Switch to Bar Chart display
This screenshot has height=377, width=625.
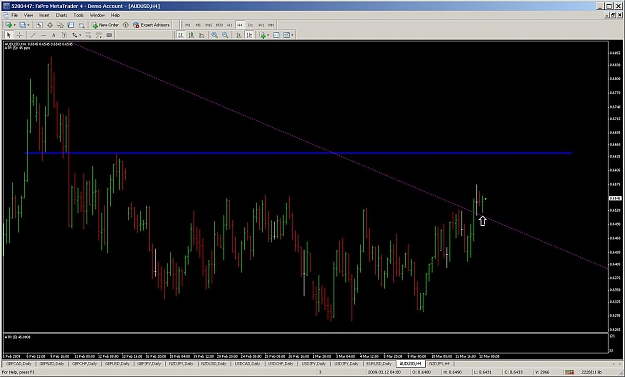181,35
